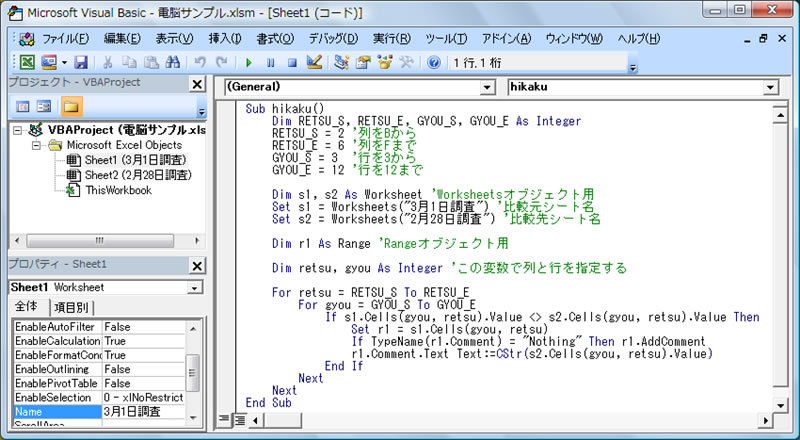
Task: Run the macro with the green play icon
Action: (248, 63)
